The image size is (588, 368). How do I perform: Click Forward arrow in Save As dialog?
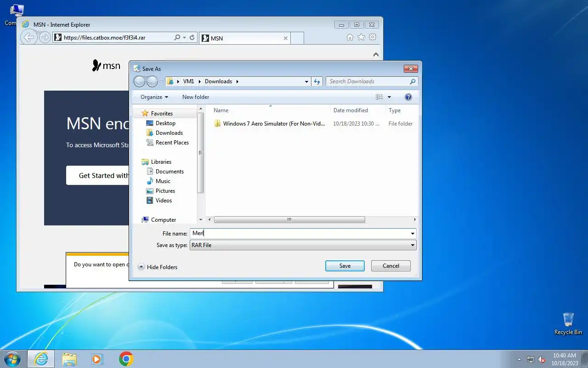tap(152, 81)
